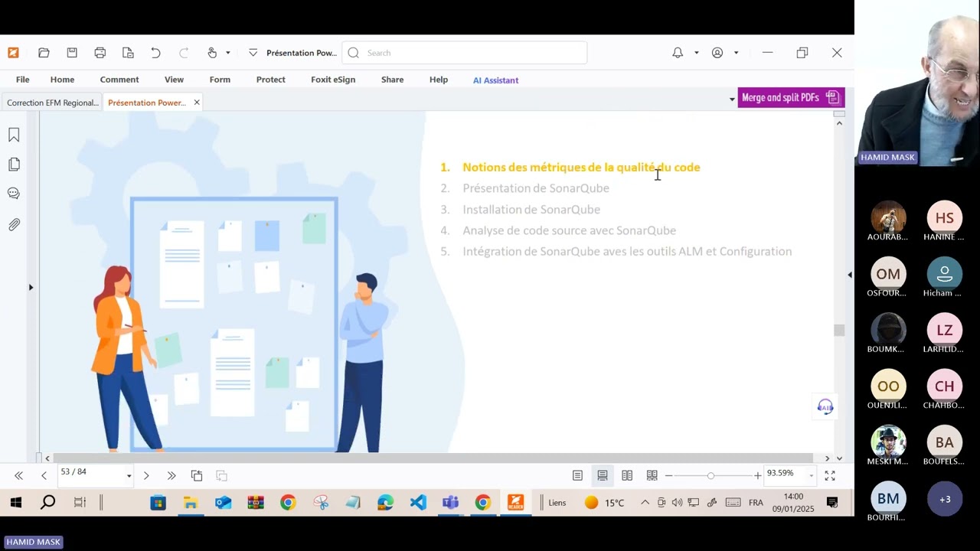Open the quick access toolbar customize arrow
The height and width of the screenshot is (551, 980).
click(x=253, y=53)
